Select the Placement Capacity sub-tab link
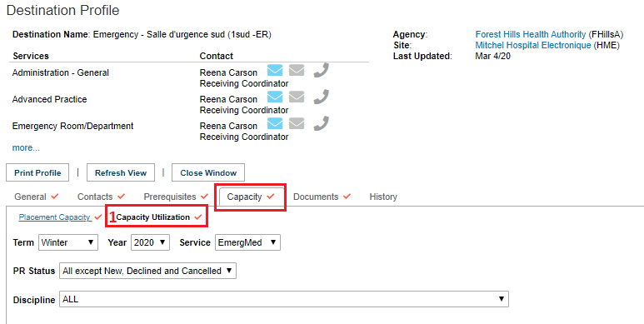 [x=55, y=217]
